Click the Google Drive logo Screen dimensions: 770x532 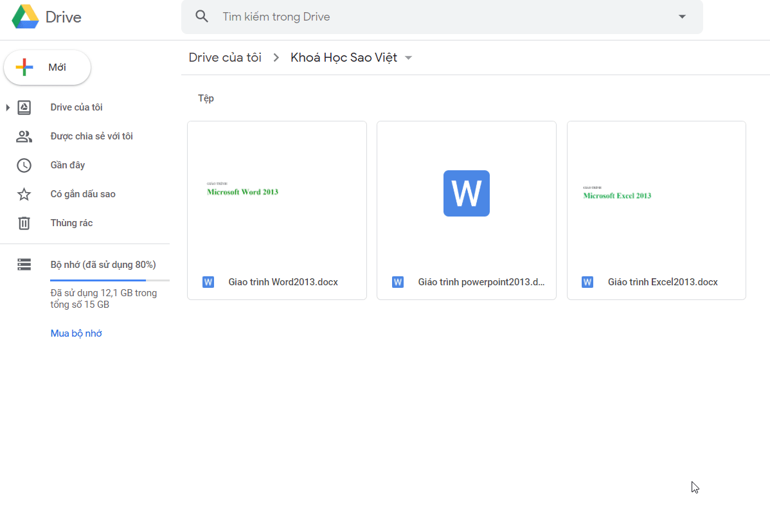pyautogui.click(x=25, y=17)
